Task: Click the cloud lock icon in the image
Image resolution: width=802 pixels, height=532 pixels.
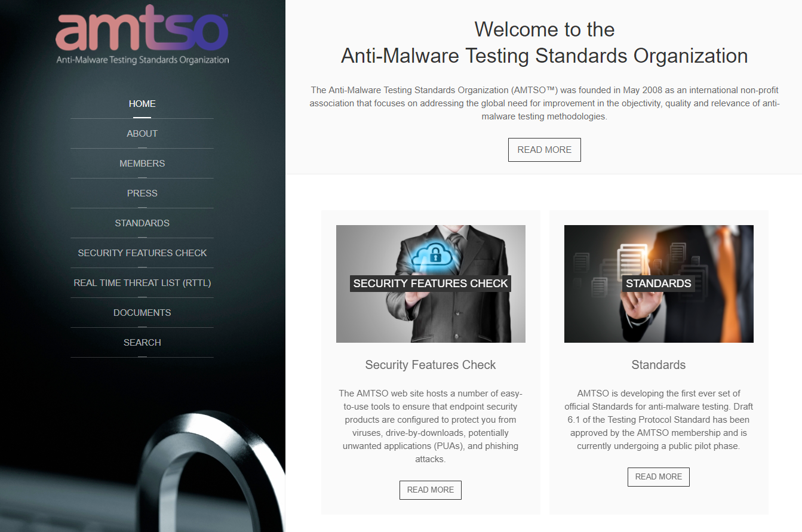Action: (434, 255)
